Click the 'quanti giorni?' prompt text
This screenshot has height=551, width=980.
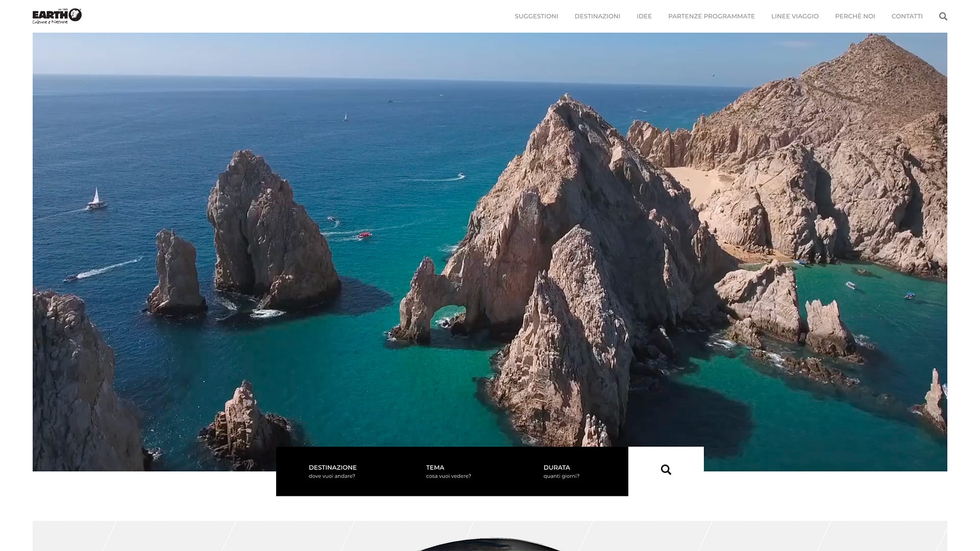561,477
